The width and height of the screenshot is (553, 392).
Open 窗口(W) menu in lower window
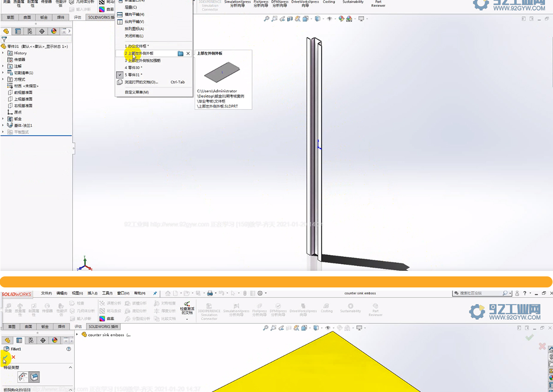click(123, 293)
